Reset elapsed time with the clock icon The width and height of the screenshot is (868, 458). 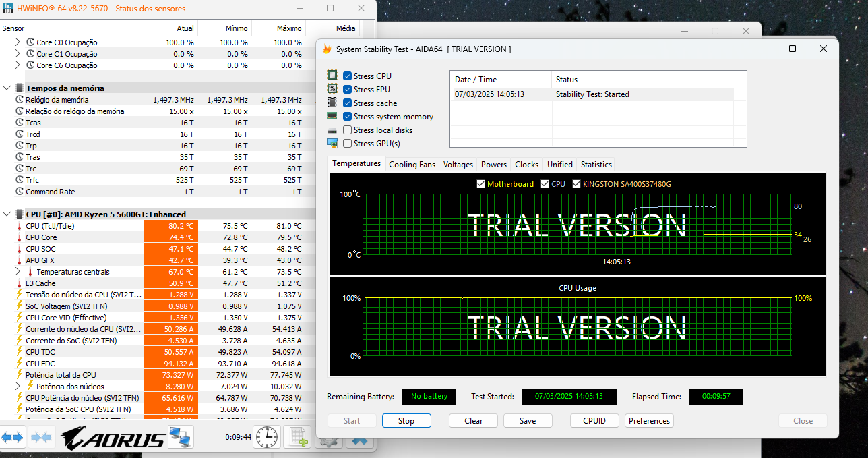pyautogui.click(x=266, y=437)
